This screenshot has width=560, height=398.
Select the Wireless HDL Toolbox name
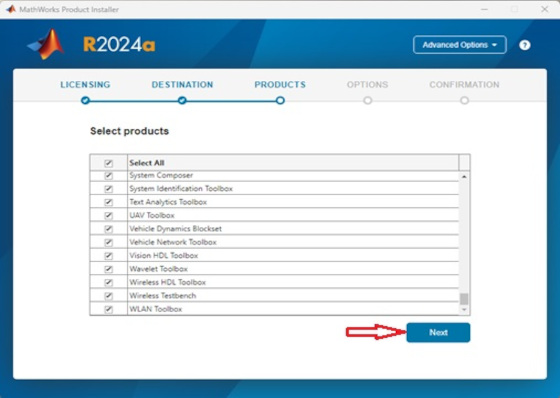(x=168, y=283)
